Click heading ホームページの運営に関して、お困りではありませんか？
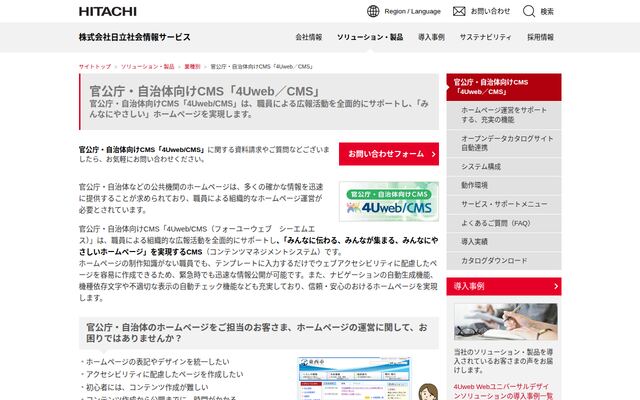This screenshot has width=640, height=400. (x=256, y=333)
